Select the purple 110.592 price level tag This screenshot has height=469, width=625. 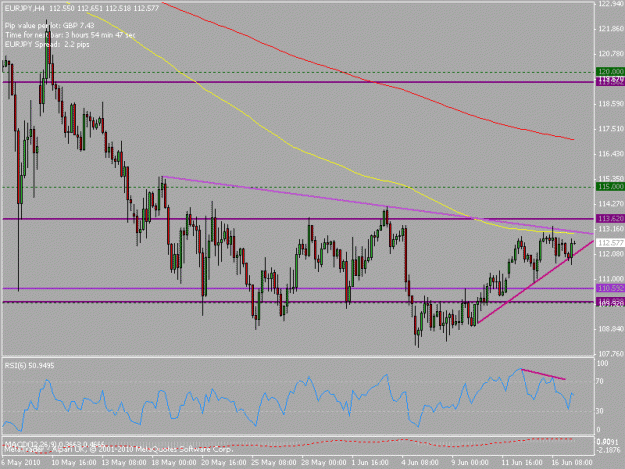pos(610,288)
